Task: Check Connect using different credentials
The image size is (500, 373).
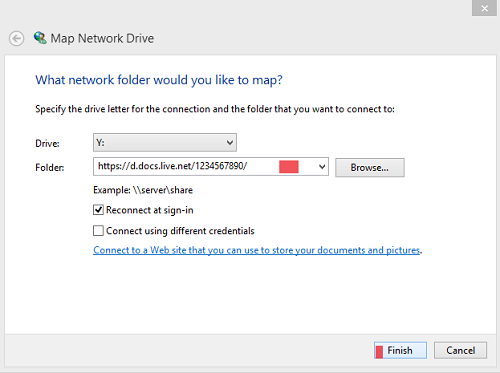Action: (98, 231)
